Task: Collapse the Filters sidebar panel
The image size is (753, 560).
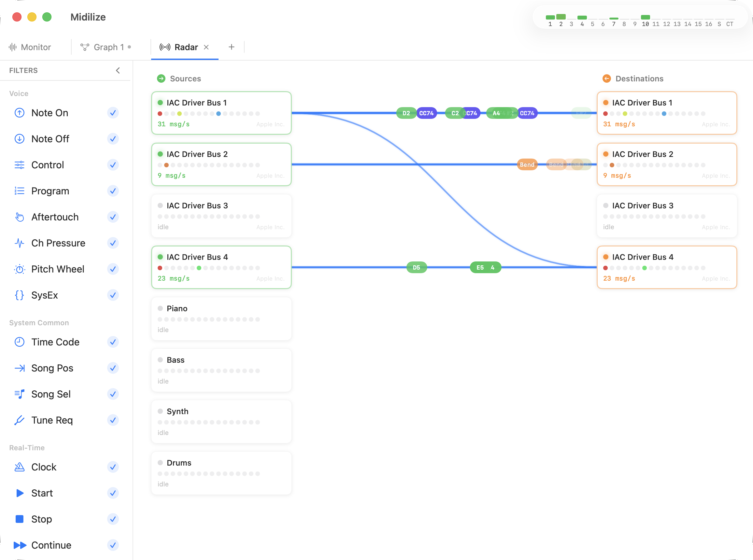Action: [118, 70]
